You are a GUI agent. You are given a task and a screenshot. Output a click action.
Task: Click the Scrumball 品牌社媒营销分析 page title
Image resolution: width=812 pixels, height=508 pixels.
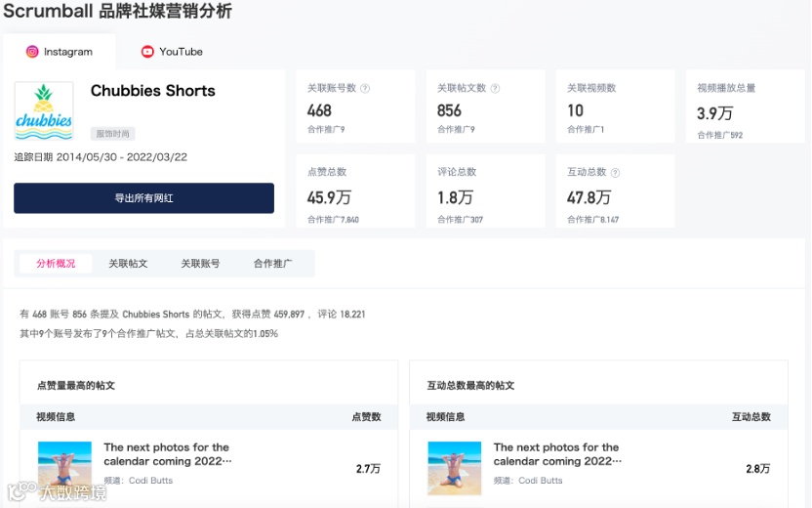coord(117,11)
